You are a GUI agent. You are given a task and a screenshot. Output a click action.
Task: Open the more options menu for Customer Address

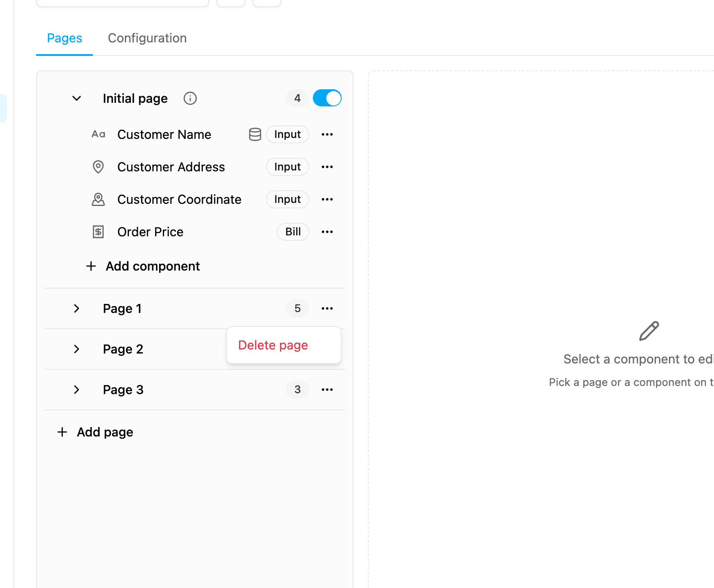click(x=327, y=167)
